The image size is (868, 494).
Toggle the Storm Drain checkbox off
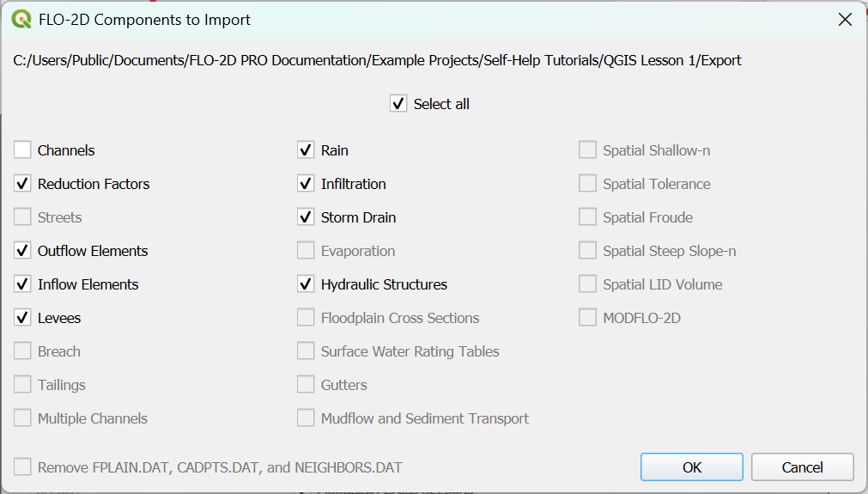point(306,217)
